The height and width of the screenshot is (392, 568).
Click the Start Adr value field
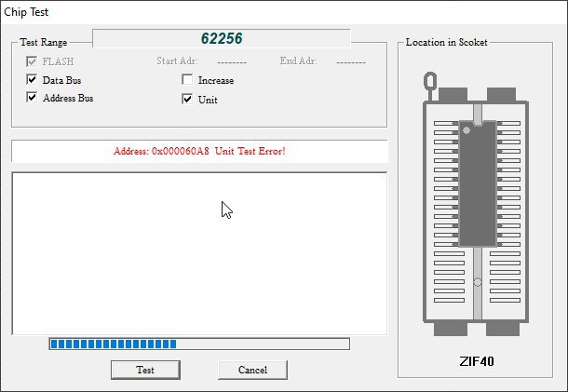(x=232, y=62)
